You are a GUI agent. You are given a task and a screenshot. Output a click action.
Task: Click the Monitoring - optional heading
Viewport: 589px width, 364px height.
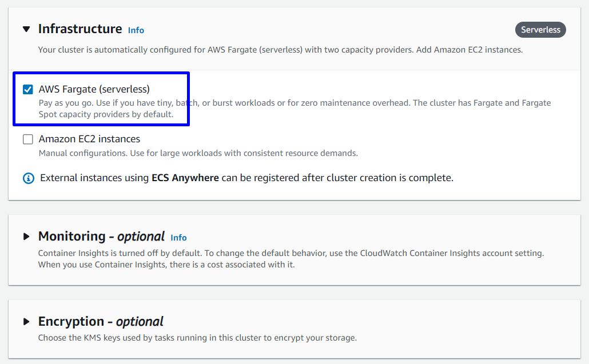(x=101, y=237)
